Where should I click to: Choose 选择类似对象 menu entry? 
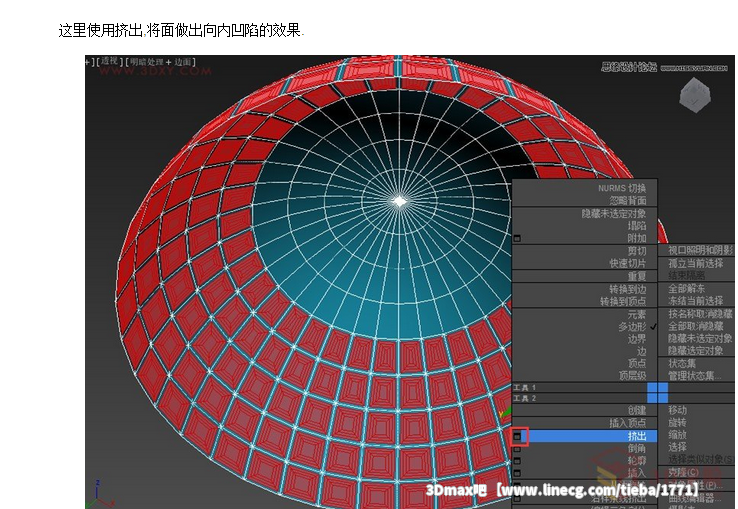701,459
